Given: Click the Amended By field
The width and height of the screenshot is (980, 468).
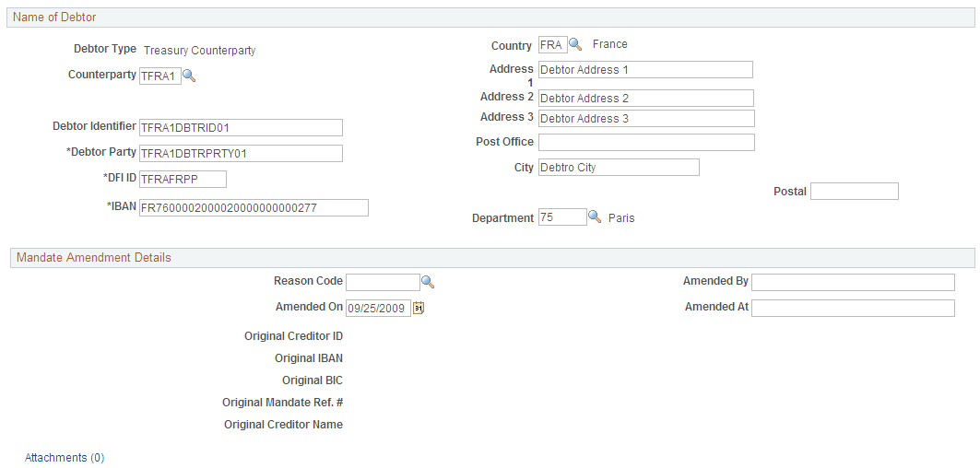Looking at the screenshot, I should pos(853,283).
